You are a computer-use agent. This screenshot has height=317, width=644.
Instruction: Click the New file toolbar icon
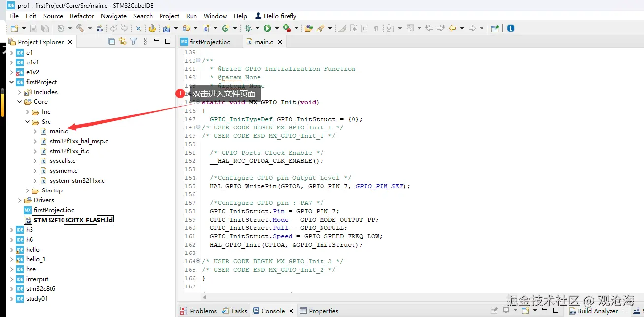pos(14,29)
